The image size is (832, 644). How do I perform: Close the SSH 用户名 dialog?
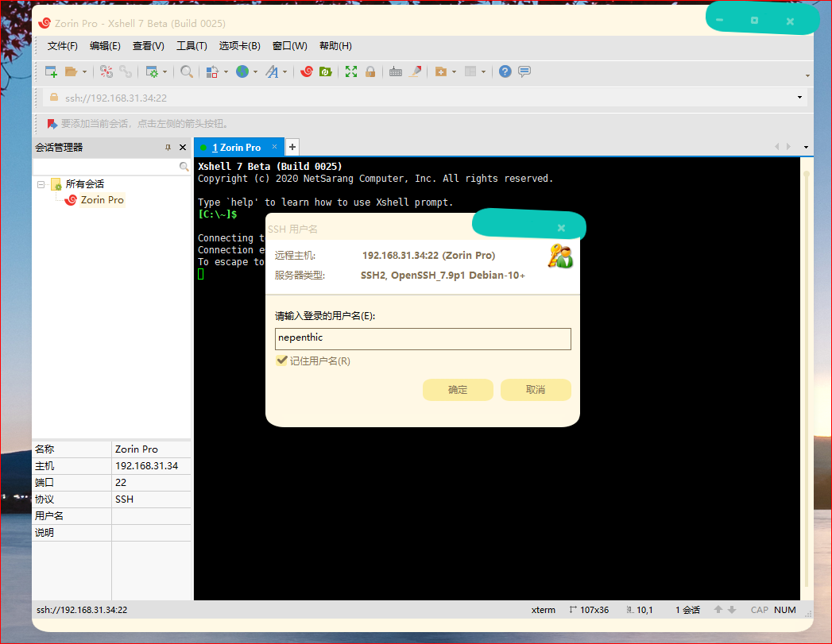tap(561, 228)
